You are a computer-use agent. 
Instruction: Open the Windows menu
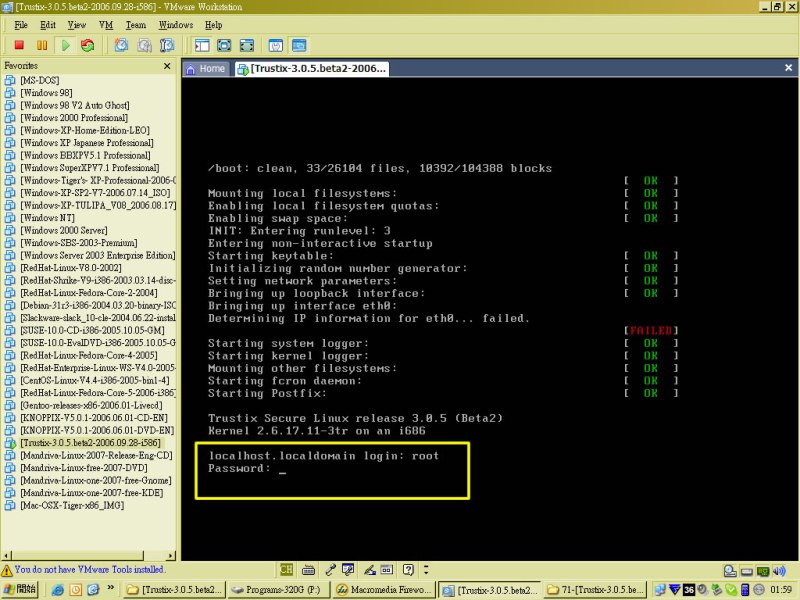click(176, 25)
